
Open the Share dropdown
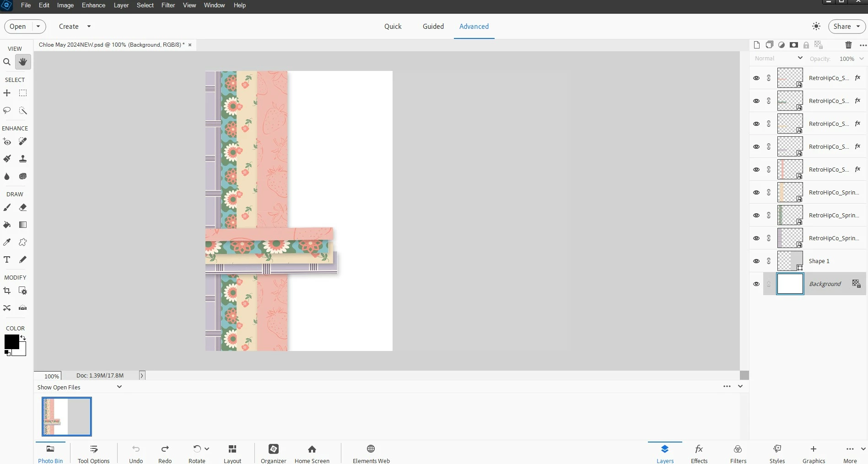tap(858, 27)
